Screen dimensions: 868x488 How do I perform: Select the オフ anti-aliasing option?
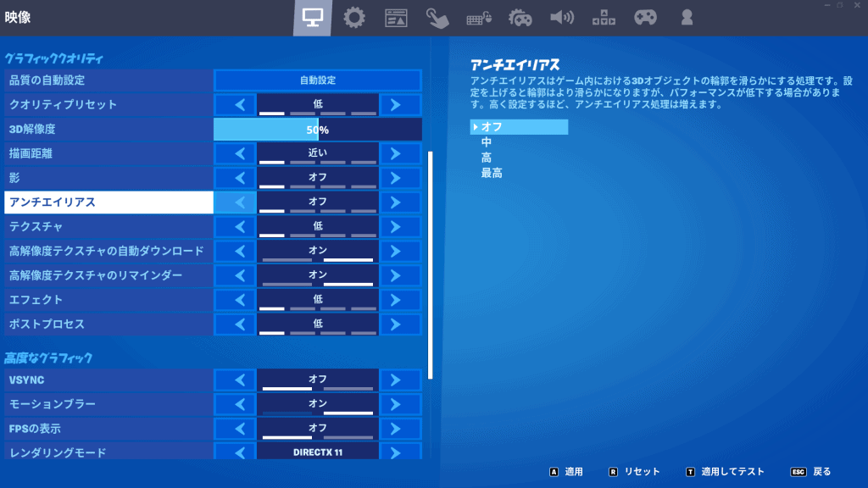pos(519,127)
